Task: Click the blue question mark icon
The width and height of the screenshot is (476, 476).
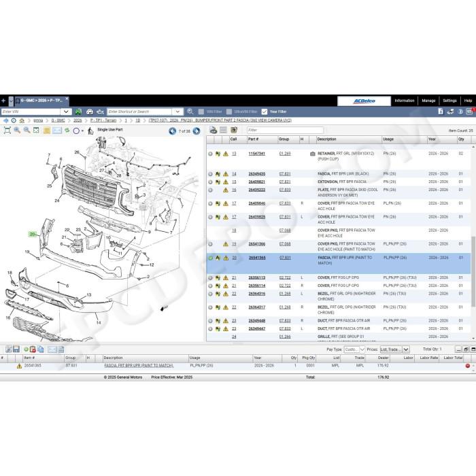Action: 460,112
